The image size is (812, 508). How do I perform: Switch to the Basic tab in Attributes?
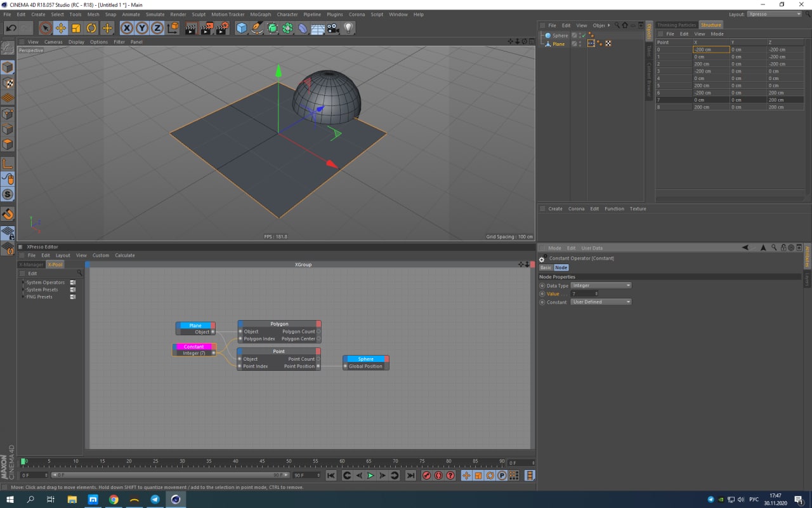pyautogui.click(x=546, y=268)
